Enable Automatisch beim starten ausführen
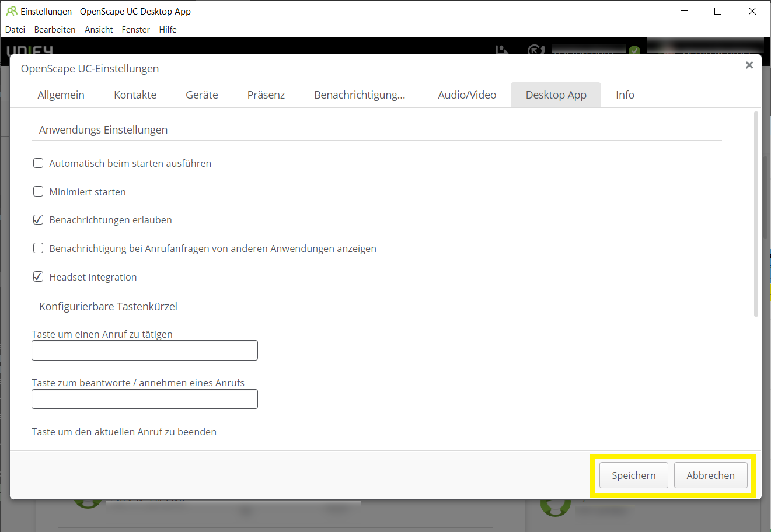The width and height of the screenshot is (771, 532). (39, 163)
